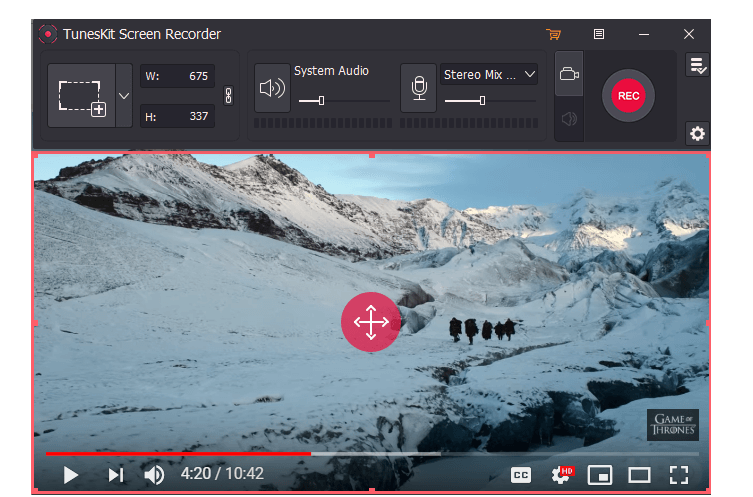This screenshot has width=753, height=497.
Task: Click the time display 4:20 / 10:42
Action: [x=222, y=474]
